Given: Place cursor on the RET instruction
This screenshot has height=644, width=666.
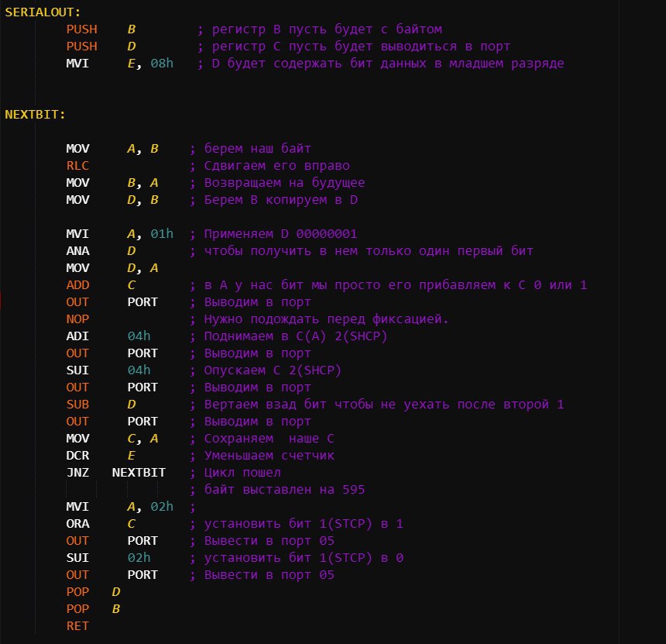Looking at the screenshot, I should click(77, 625).
